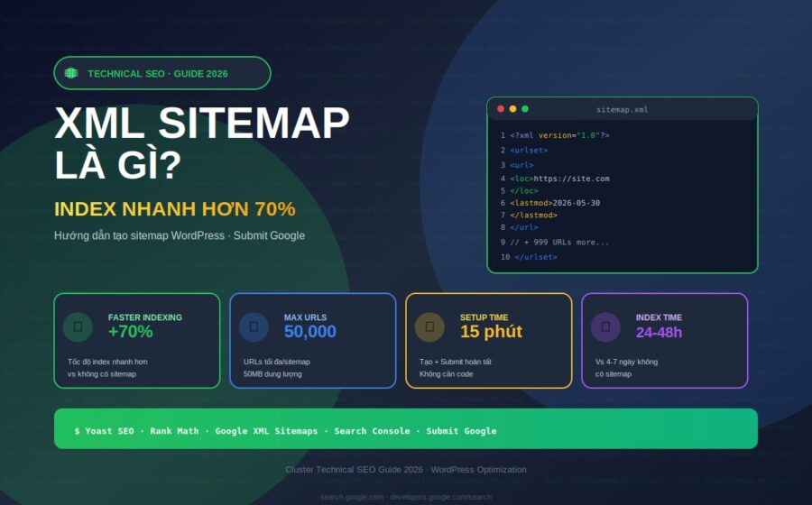Click "Rank Math" in the green bar
Viewport: 812px width, 505px height.
click(x=174, y=431)
